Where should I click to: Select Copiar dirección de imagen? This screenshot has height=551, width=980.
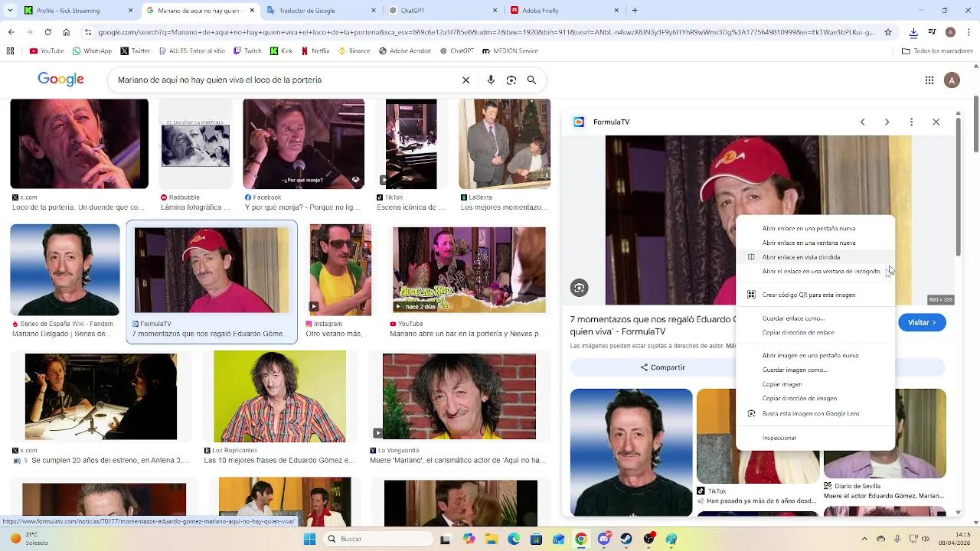pyautogui.click(x=815, y=399)
